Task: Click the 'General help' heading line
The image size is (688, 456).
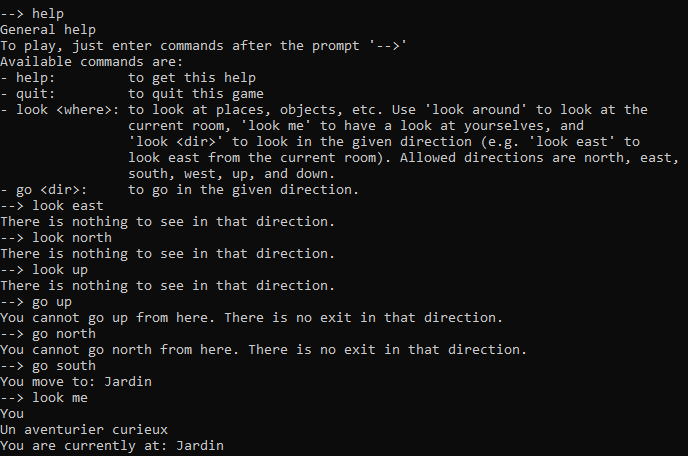Action: tap(48, 30)
